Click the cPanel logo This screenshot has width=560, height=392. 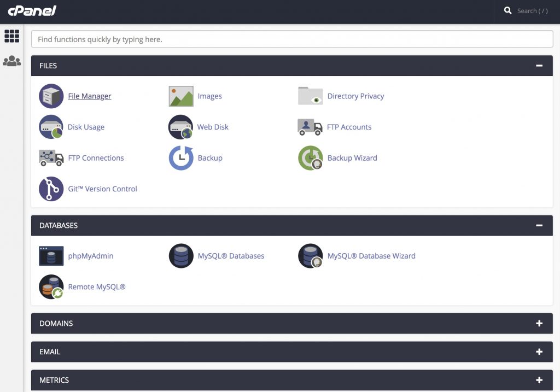click(32, 11)
